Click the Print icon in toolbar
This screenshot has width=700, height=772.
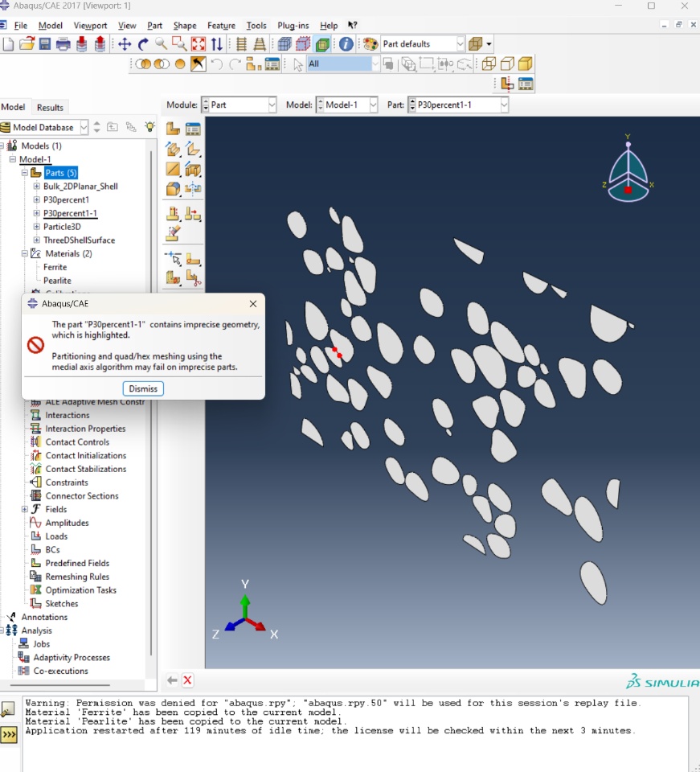point(63,44)
